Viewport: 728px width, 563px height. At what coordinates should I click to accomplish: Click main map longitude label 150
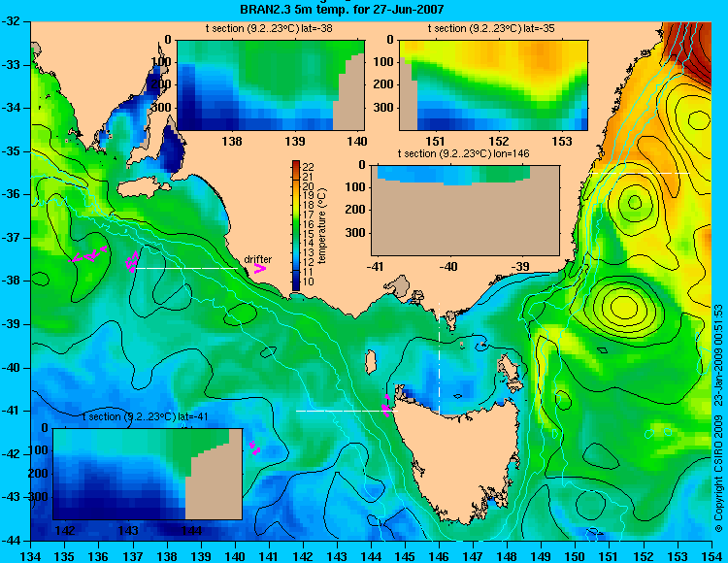click(x=576, y=556)
